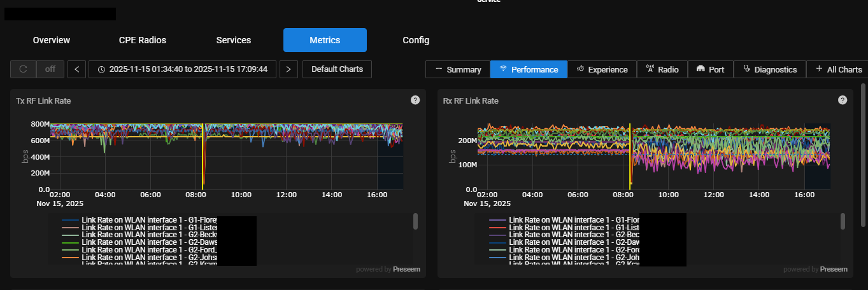
Task: Open the Diagnostics charts
Action: [x=769, y=69]
